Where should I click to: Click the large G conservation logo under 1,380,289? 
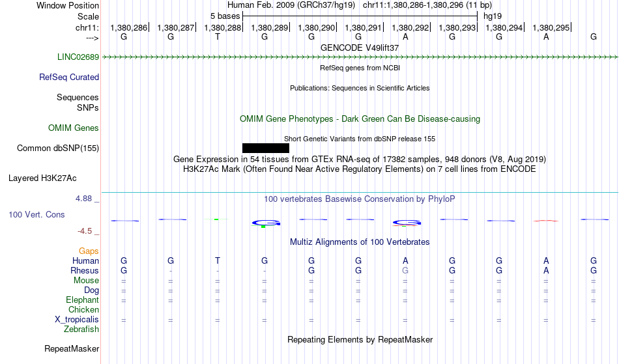[266, 223]
